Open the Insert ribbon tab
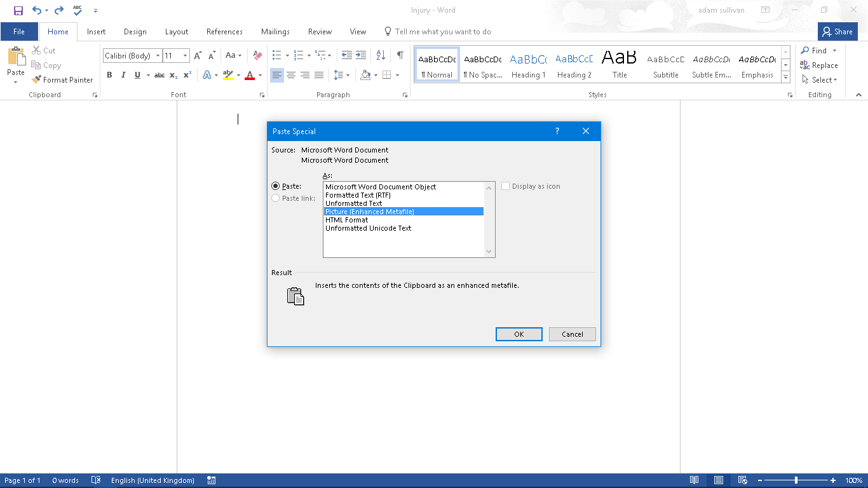This screenshot has width=868, height=488. 97,32
